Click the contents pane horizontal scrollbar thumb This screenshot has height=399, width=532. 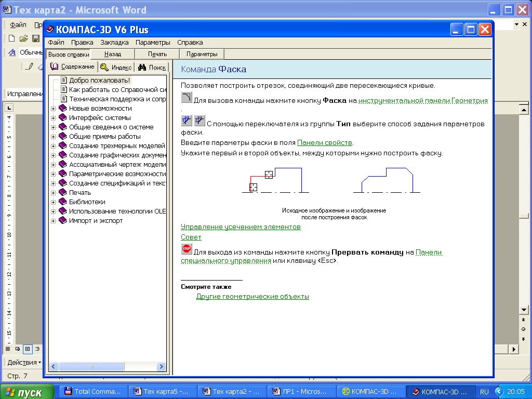coord(91,366)
